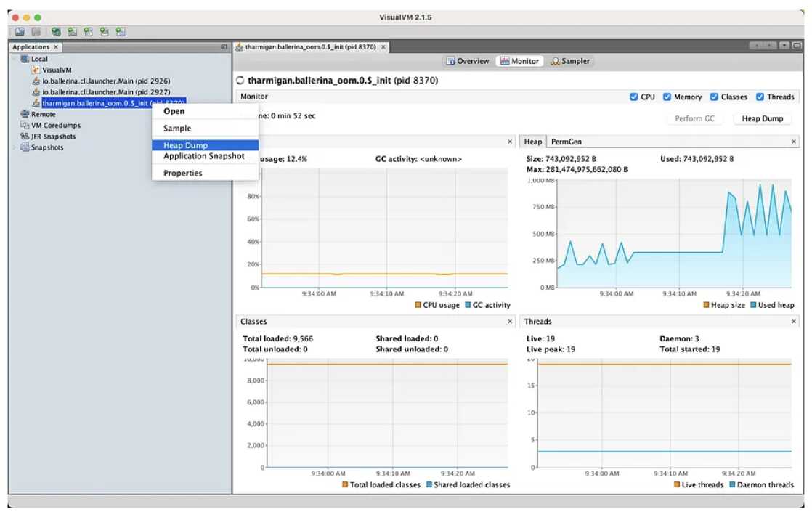Click the Used heap legend color swatch
812x517 pixels.
click(x=753, y=305)
